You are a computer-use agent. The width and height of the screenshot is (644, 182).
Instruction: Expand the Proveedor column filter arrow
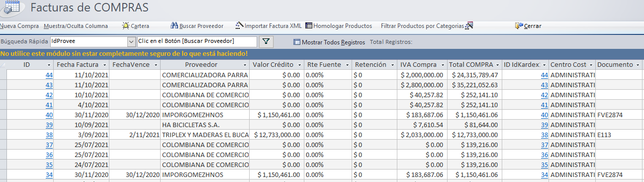click(x=245, y=65)
